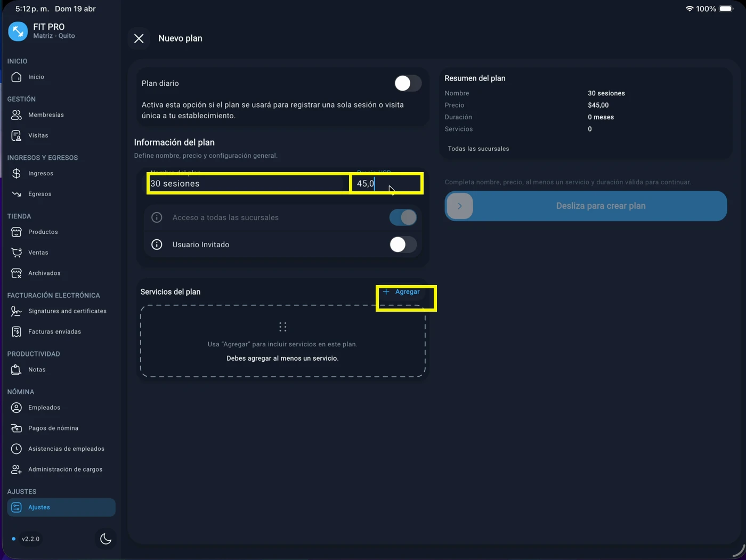Click the Empleados person icon
The width and height of the screenshot is (746, 560).
click(17, 408)
